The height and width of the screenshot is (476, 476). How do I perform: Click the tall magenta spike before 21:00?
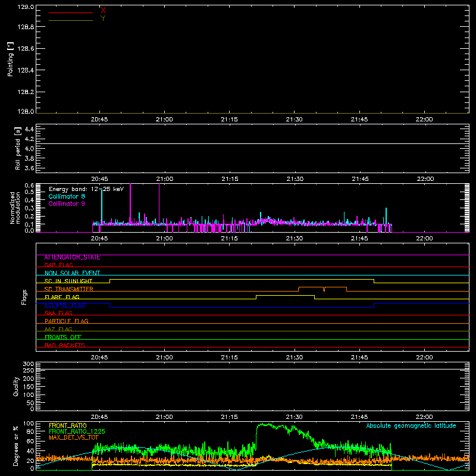pyautogui.click(x=159, y=203)
